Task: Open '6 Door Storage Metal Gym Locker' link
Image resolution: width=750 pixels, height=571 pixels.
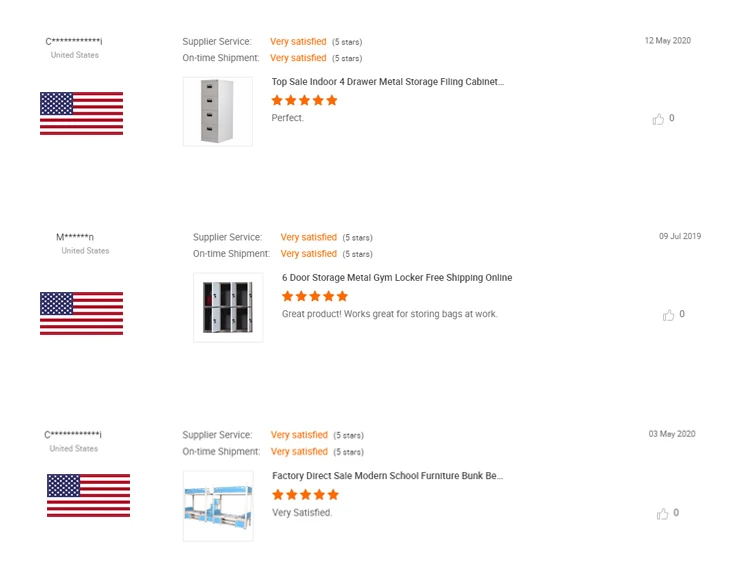Action: 397,278
